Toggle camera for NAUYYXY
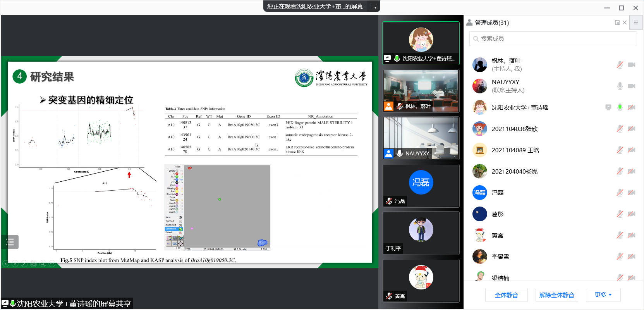644x310 pixels. pyautogui.click(x=631, y=86)
